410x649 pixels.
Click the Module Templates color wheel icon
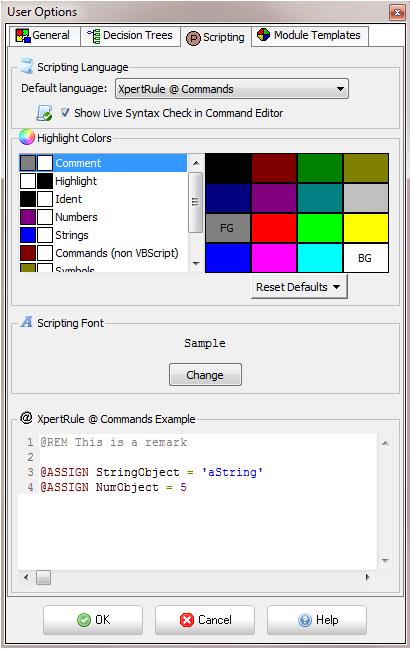[263, 35]
